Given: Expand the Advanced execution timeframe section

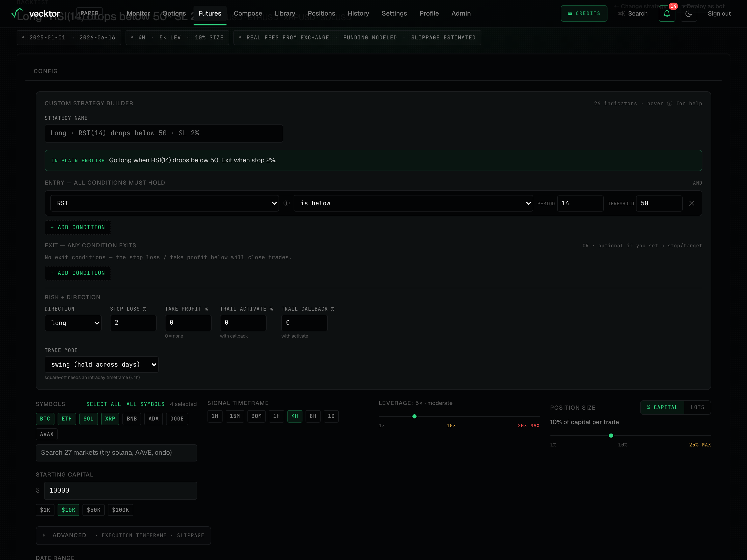Looking at the screenshot, I should 123,535.
